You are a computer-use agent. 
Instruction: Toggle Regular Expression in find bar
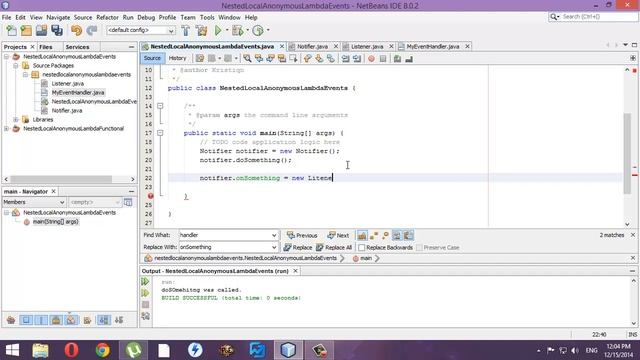[x=385, y=236]
